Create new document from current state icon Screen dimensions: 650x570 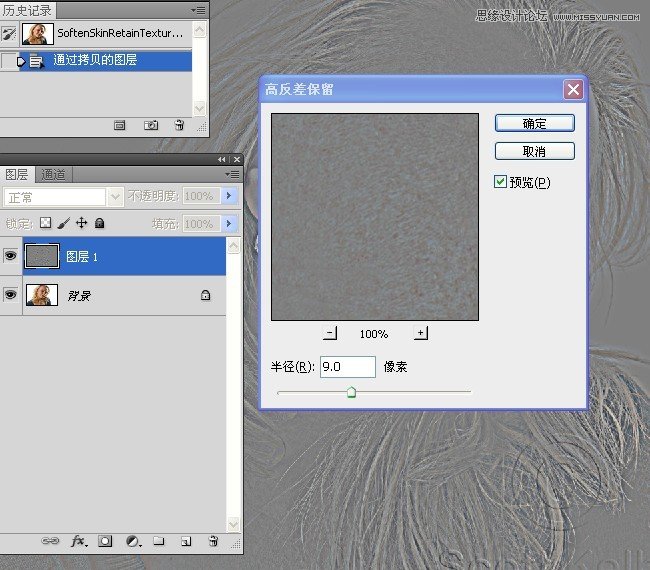pos(119,125)
